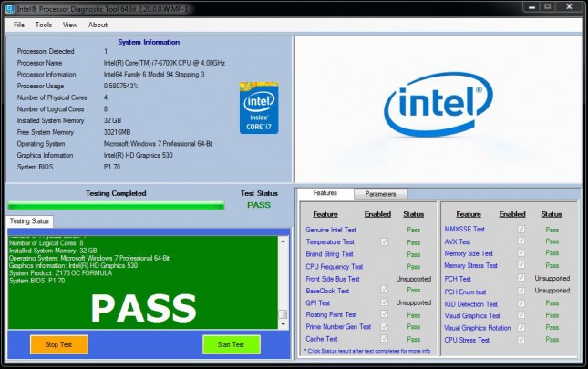Click the large Intel logo image
The width and height of the screenshot is (588, 369).
(x=438, y=105)
